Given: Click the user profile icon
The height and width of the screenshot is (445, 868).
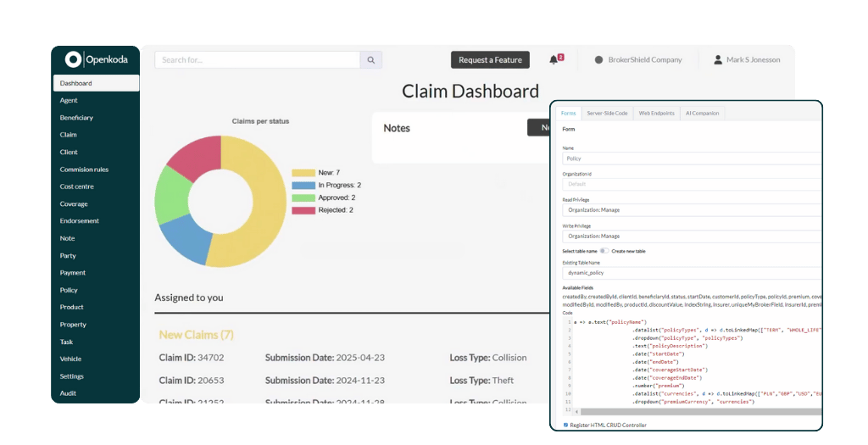Looking at the screenshot, I should (x=718, y=60).
